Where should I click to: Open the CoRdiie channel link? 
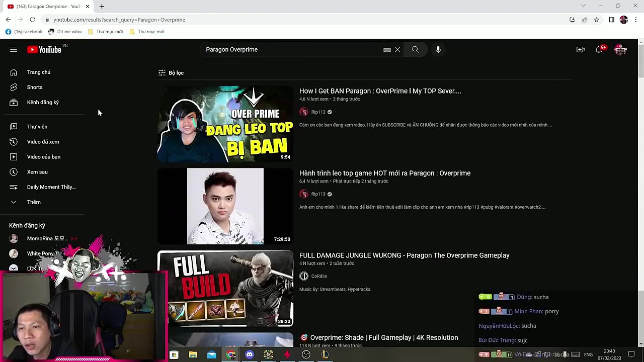coord(319,276)
